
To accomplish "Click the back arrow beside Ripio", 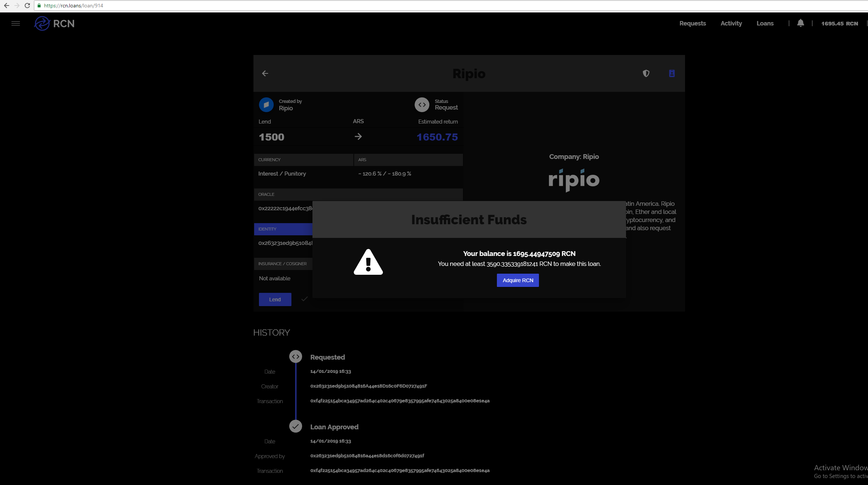I will tap(265, 73).
